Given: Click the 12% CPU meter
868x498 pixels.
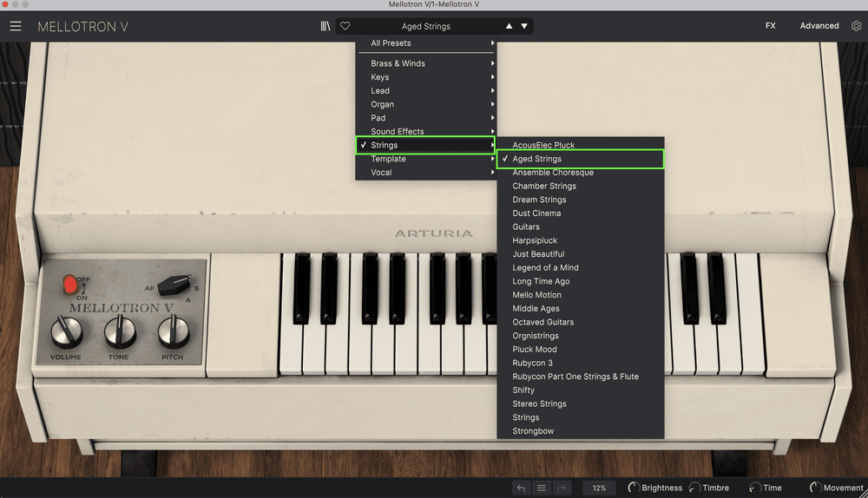Looking at the screenshot, I should pyautogui.click(x=599, y=488).
